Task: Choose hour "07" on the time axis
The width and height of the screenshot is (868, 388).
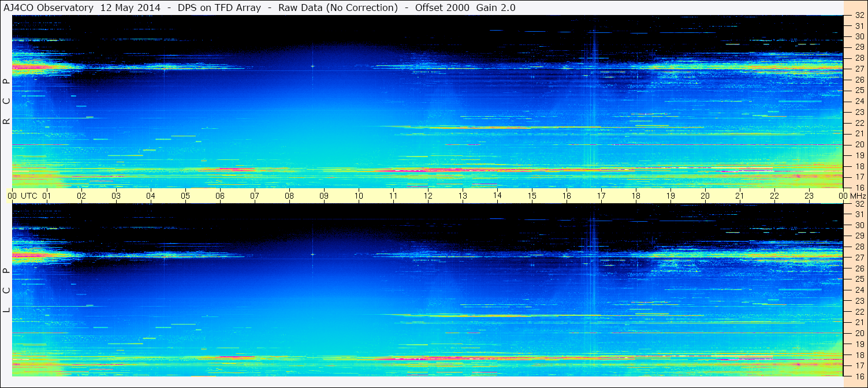Action: click(255, 196)
